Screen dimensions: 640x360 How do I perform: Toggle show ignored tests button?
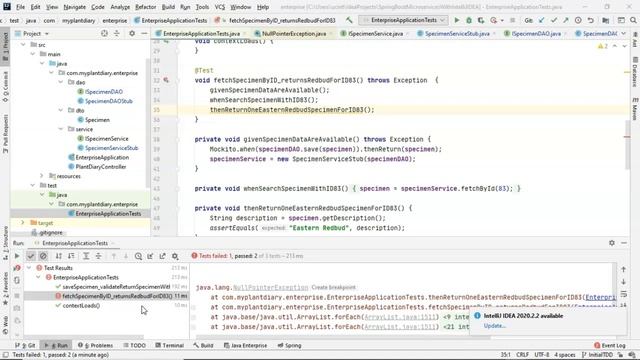[43, 256]
